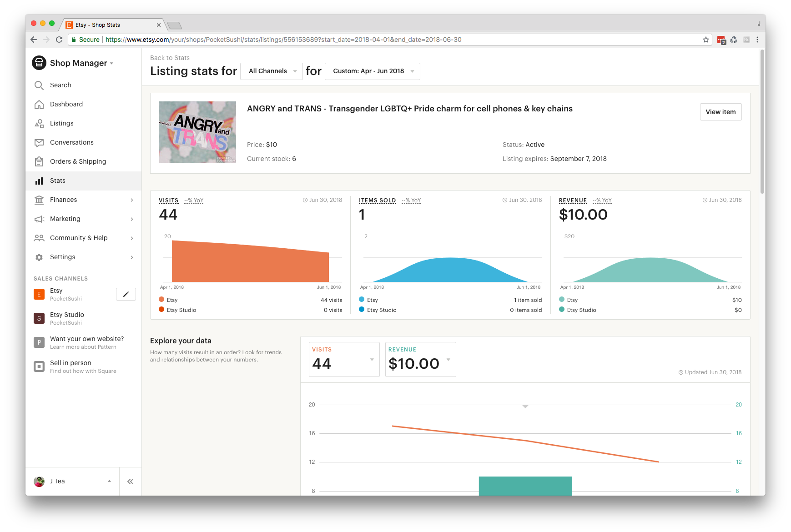The width and height of the screenshot is (791, 532).
Task: Click the ITEMS SOLD stat heading
Action: [x=378, y=201]
